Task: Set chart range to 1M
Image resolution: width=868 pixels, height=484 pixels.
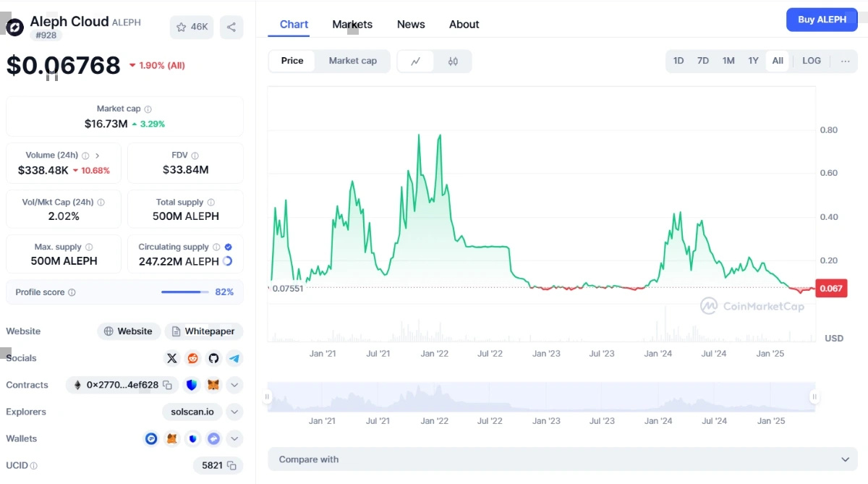Action: (728, 61)
